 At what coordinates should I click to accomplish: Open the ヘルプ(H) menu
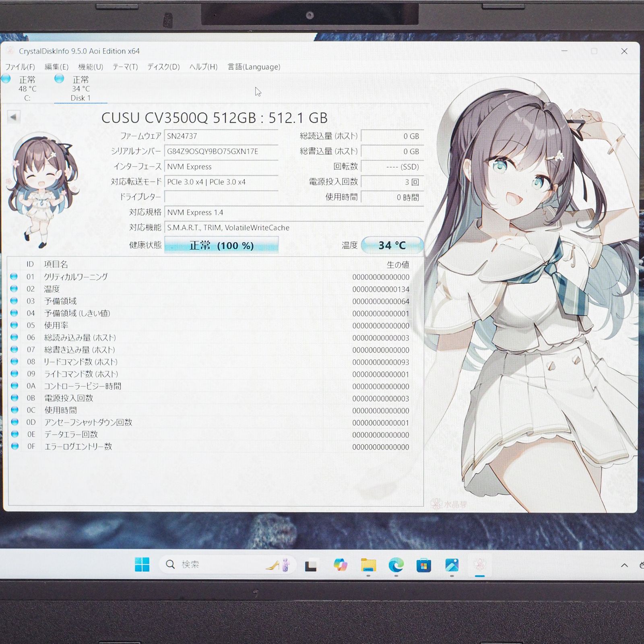pyautogui.click(x=203, y=67)
